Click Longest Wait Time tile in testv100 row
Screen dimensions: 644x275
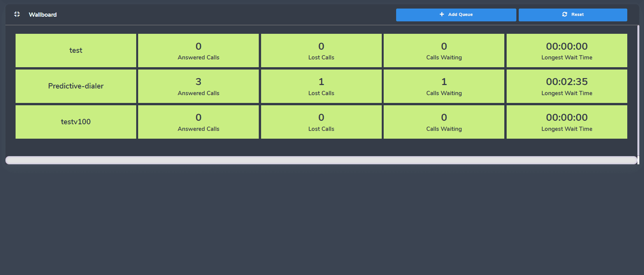[x=567, y=122]
